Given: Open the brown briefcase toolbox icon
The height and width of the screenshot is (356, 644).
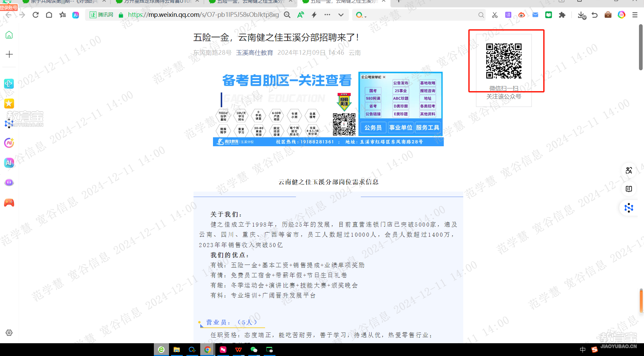Looking at the screenshot, I should [x=608, y=15].
